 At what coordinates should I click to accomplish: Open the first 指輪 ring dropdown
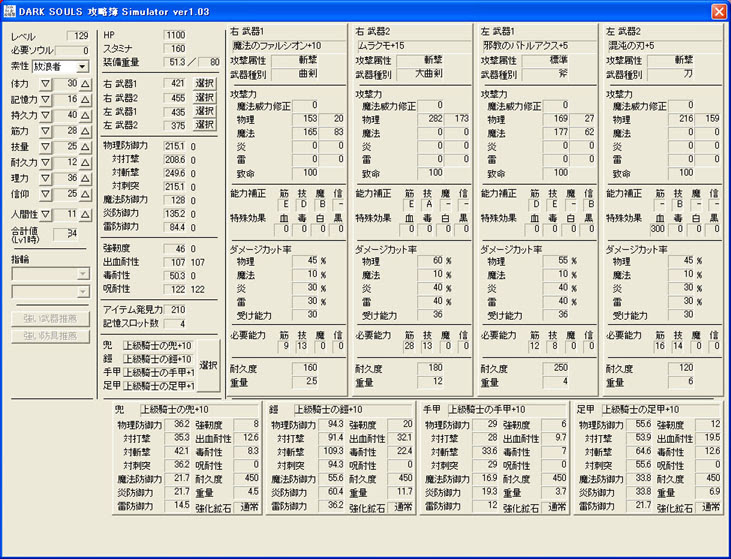83,274
